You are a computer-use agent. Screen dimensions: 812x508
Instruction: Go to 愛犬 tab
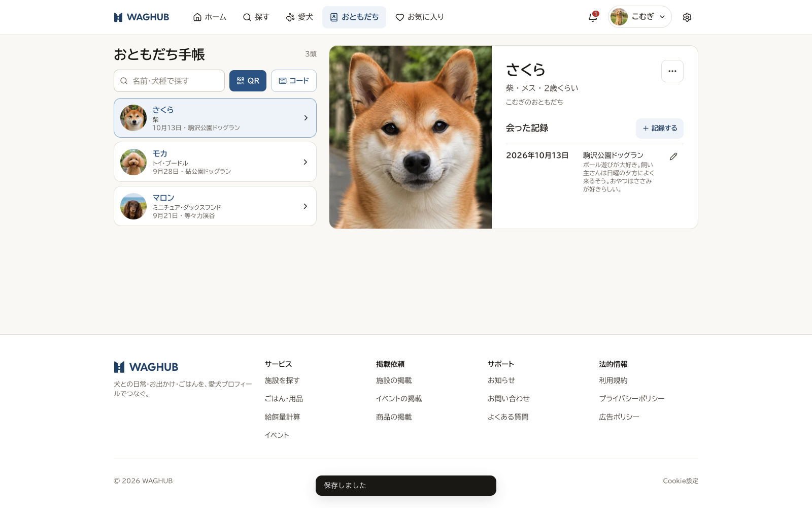click(299, 17)
